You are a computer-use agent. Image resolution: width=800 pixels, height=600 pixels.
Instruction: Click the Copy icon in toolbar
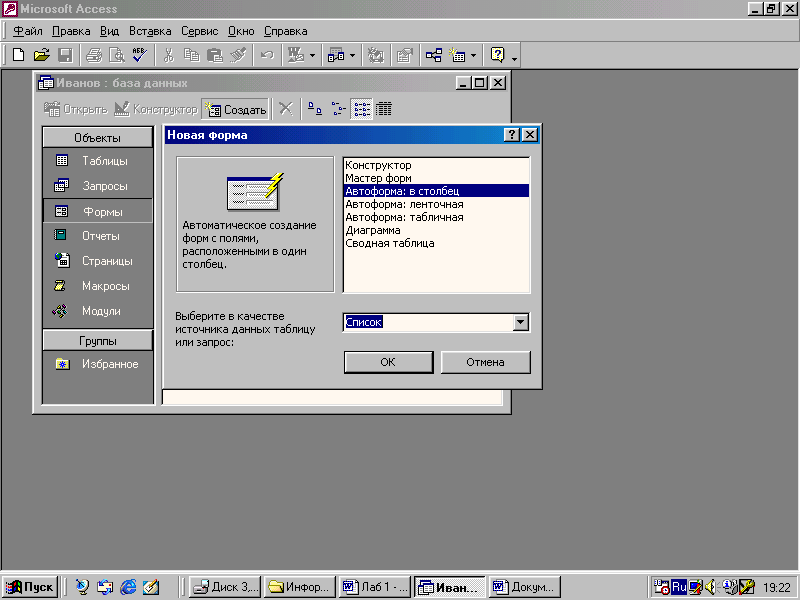tap(191, 55)
